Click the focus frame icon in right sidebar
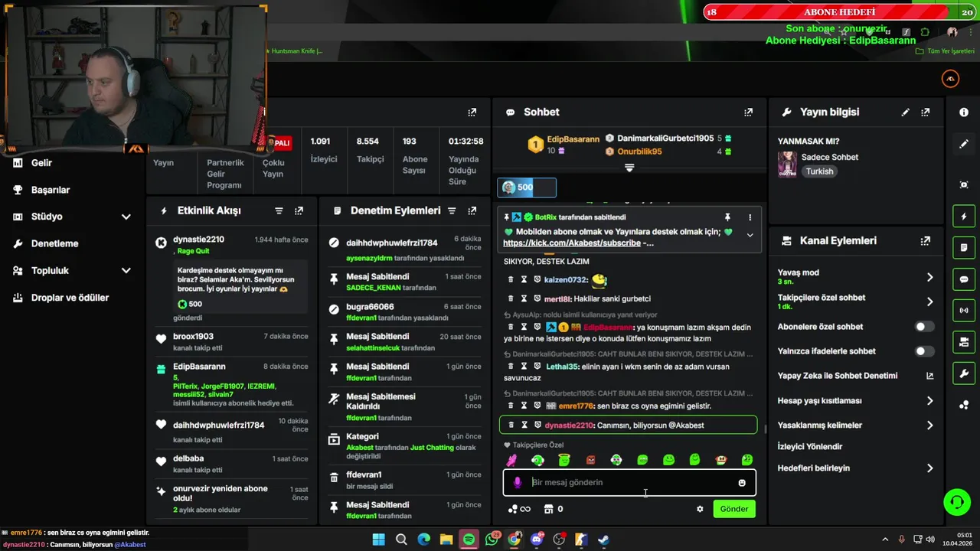 coord(964,184)
